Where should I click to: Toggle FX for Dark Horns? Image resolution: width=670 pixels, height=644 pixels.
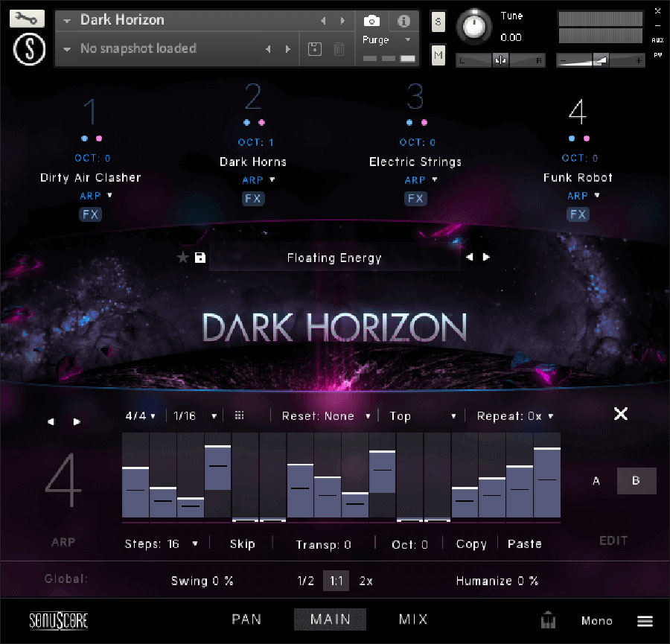[253, 198]
